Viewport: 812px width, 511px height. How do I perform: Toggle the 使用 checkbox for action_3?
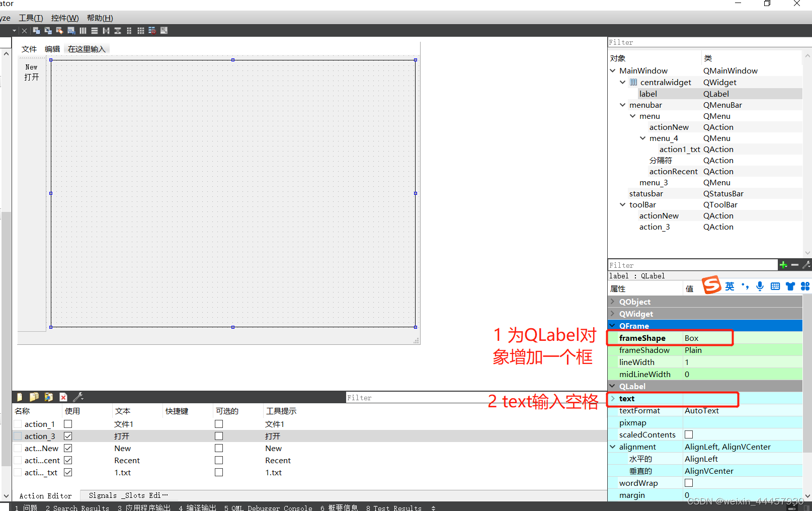click(x=68, y=436)
